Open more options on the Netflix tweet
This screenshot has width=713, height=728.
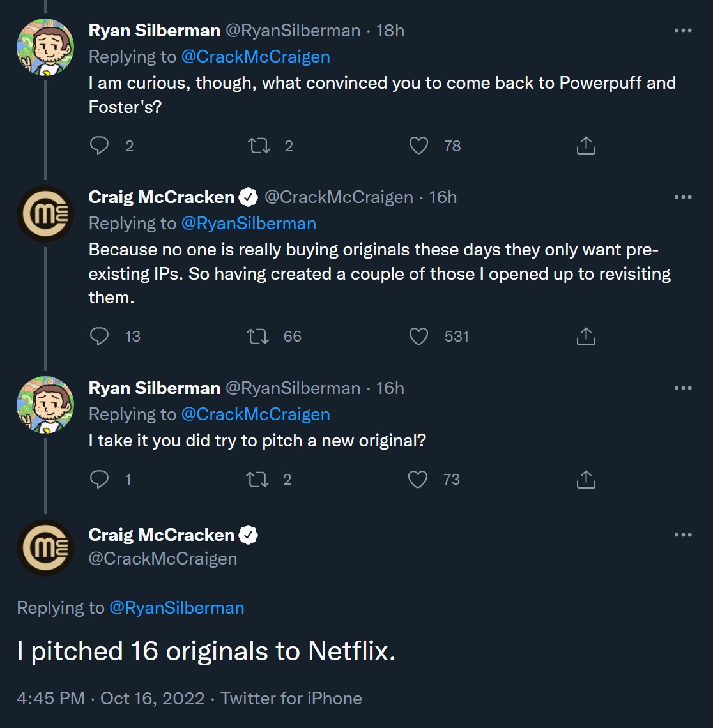click(x=683, y=535)
